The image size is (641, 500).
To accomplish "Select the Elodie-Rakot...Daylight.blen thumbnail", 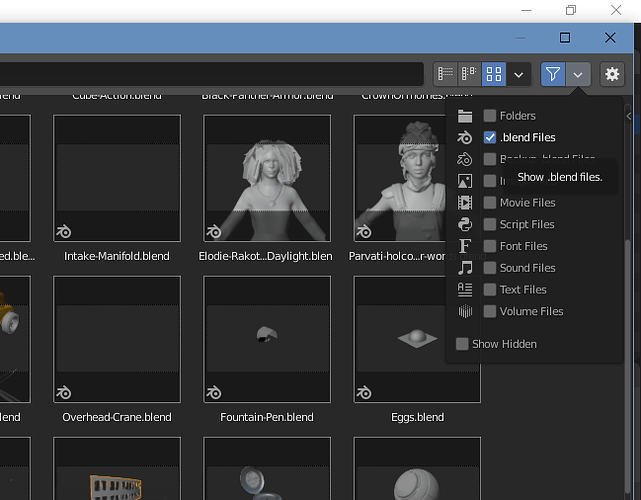I will pos(267,178).
